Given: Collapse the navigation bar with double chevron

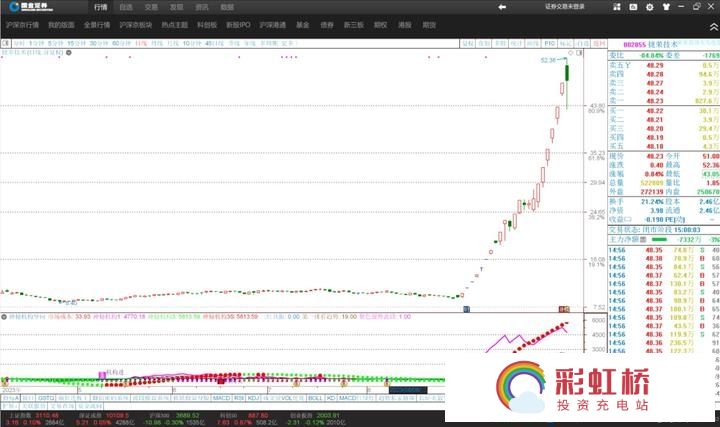Looking at the screenshot, I should tap(714, 28).
